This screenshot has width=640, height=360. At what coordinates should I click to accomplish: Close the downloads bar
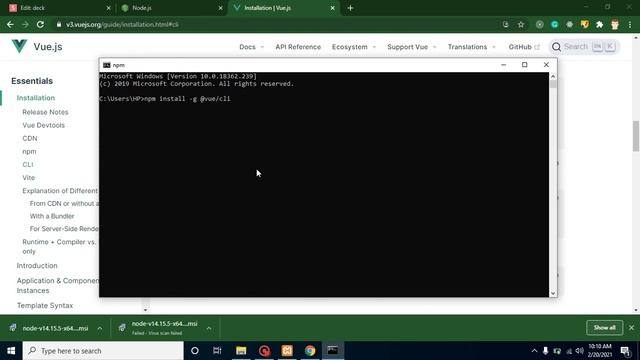(x=631, y=328)
